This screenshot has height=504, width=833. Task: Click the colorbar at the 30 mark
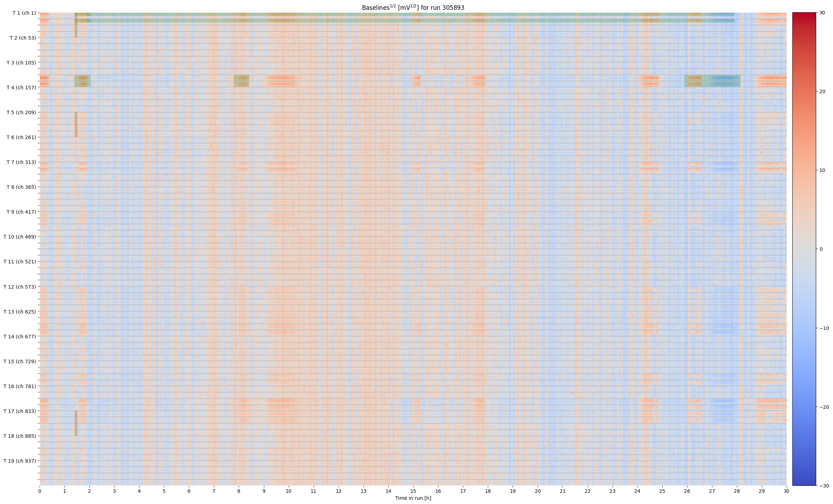804,13
